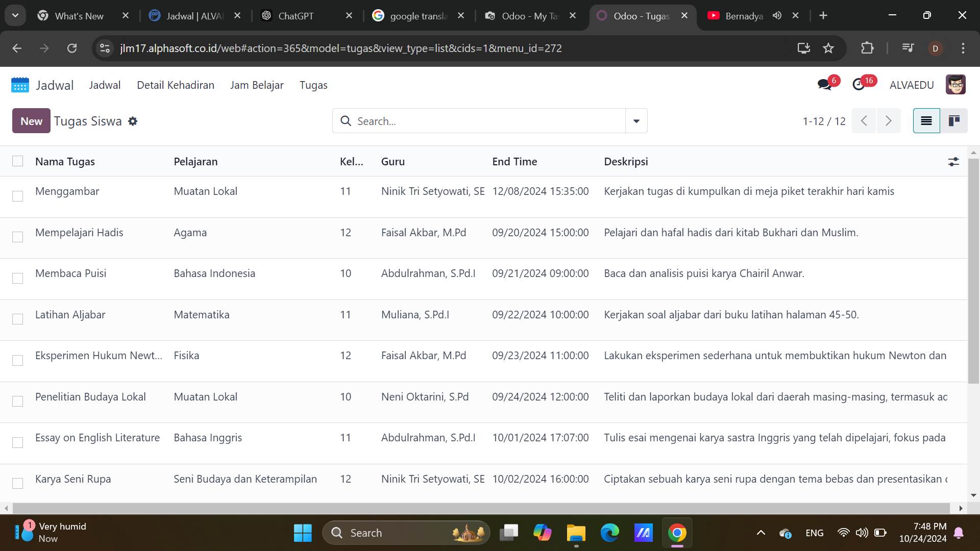Open the Jam Belajar menu
This screenshot has width=980, height=551.
point(256,85)
